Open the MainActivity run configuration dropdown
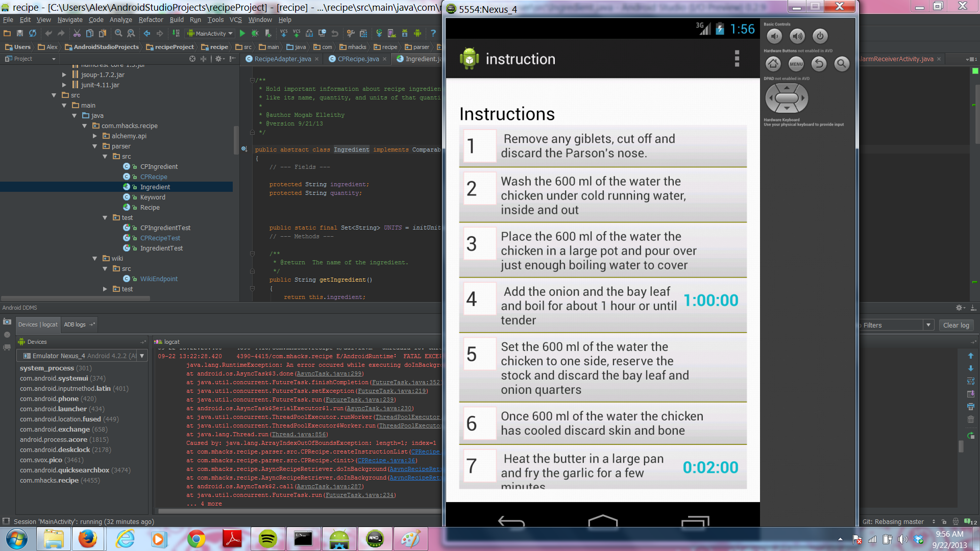Viewport: 980px width, 551px height. pyautogui.click(x=210, y=34)
